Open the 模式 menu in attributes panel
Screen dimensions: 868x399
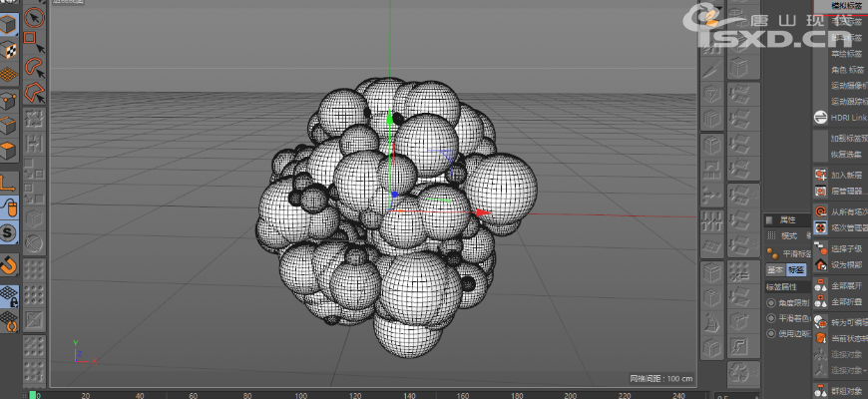788,235
